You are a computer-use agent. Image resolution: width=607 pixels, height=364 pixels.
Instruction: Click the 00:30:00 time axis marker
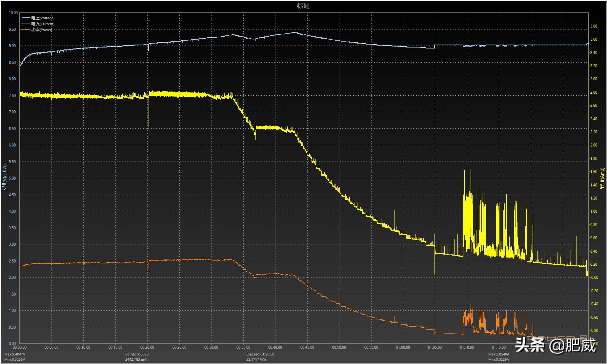(211, 347)
